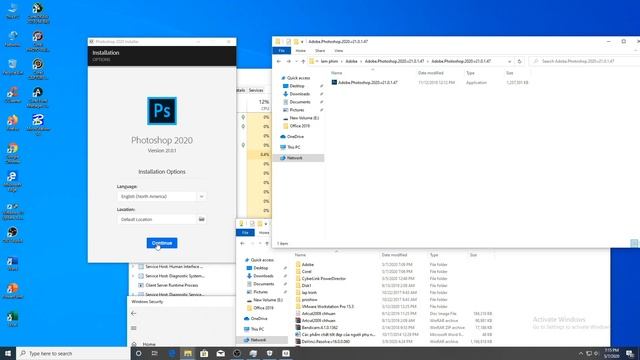Open hamburger menu in Windows Security
The image size is (640, 360).
pyautogui.click(x=133, y=328)
